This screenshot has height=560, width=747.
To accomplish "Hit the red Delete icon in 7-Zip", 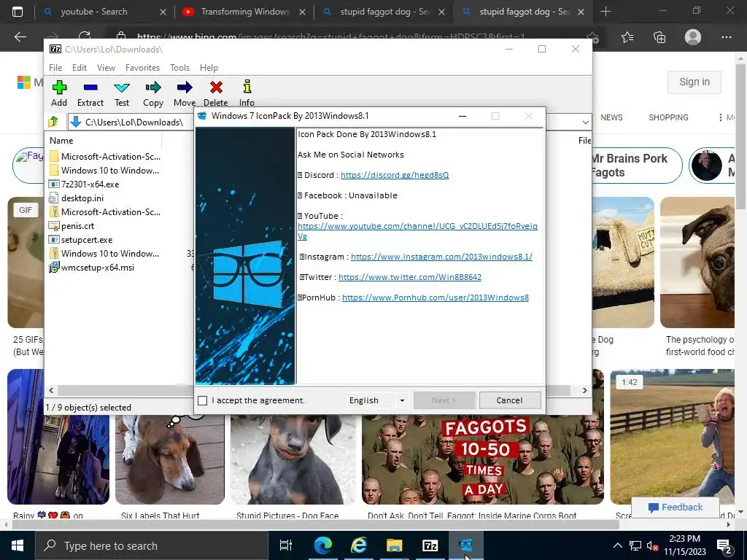I will click(216, 93).
